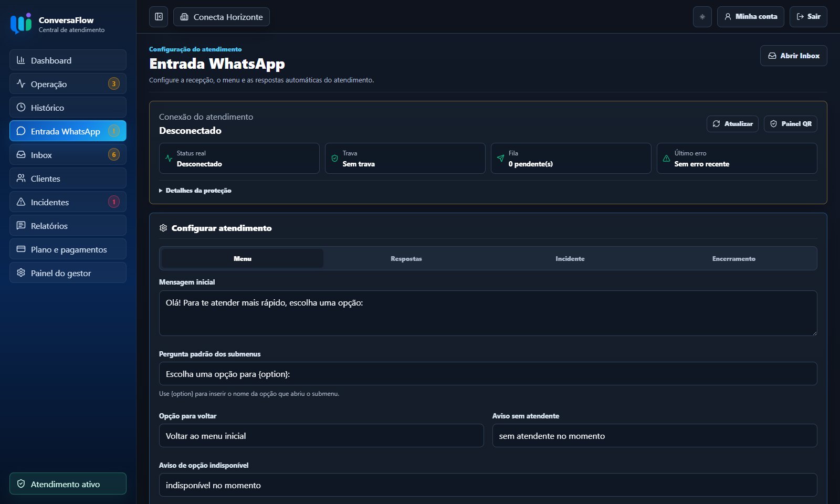The width and height of the screenshot is (840, 504).
Task: Click the Aviso de opção indisponível field
Action: click(488, 485)
